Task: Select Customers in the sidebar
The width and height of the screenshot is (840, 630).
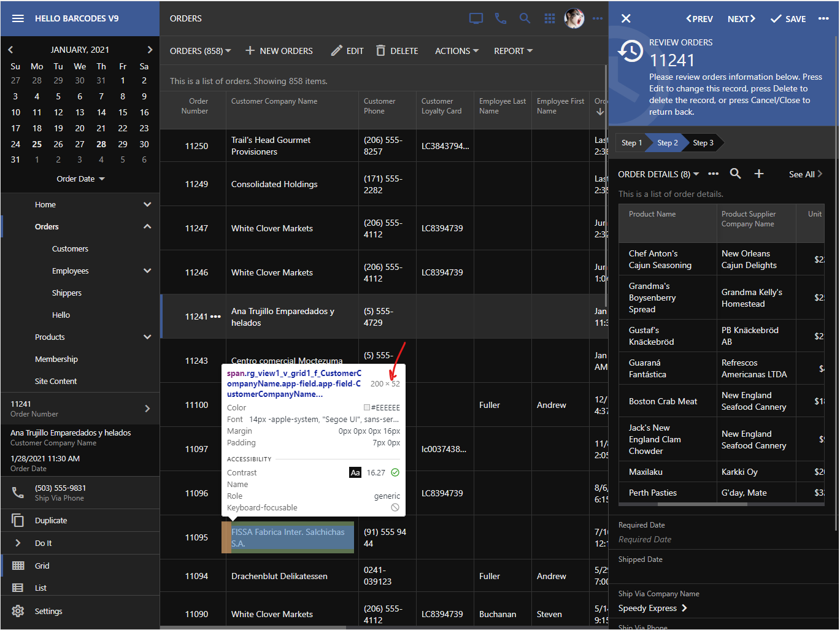Action: [x=70, y=249]
